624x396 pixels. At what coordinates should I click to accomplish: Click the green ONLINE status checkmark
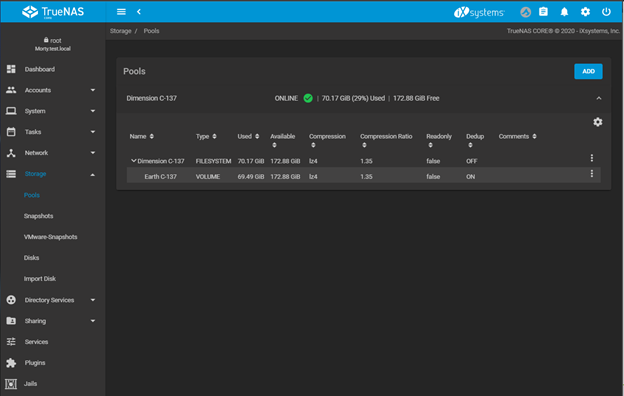(x=308, y=98)
